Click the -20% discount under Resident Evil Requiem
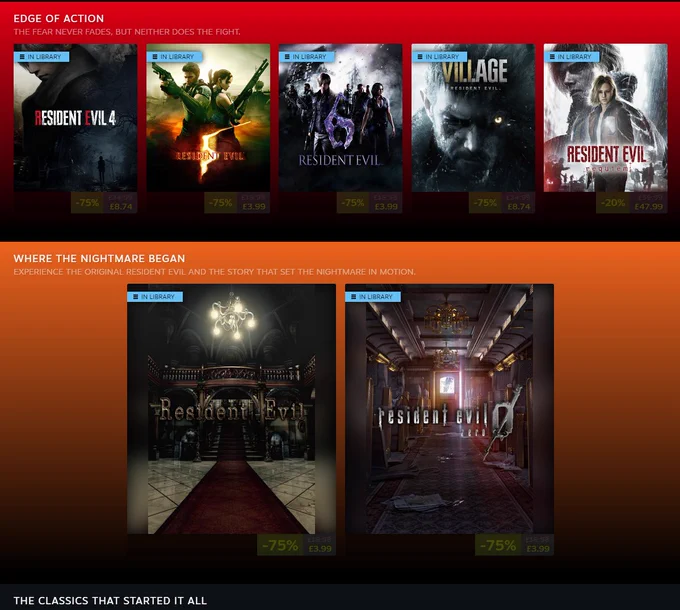The image size is (680, 610). pos(613,202)
